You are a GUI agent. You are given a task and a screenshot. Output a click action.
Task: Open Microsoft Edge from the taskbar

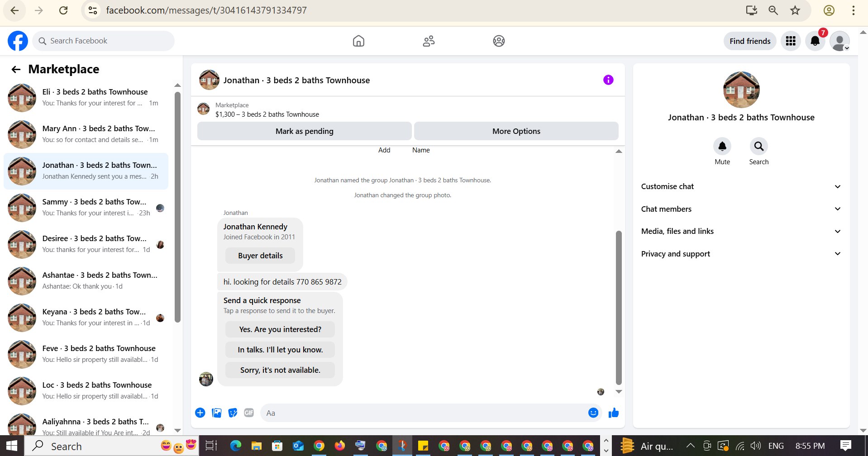point(236,446)
